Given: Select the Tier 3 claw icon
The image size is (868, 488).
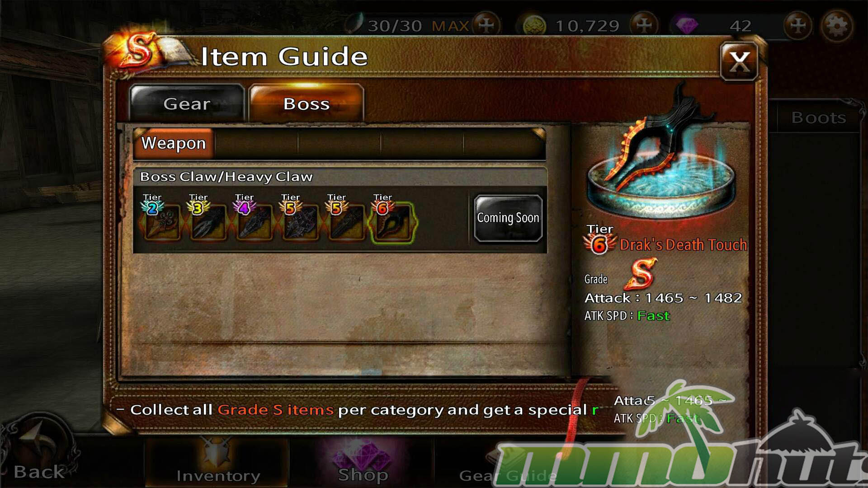Looking at the screenshot, I should tap(208, 222).
